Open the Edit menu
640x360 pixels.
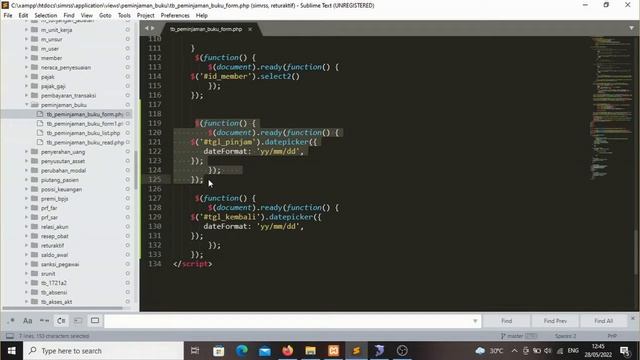pos(23,16)
